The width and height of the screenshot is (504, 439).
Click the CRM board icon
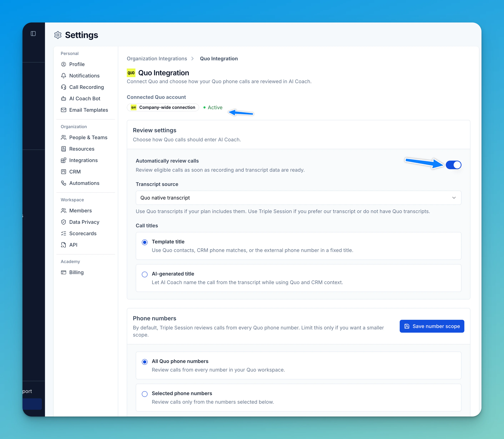coord(63,172)
